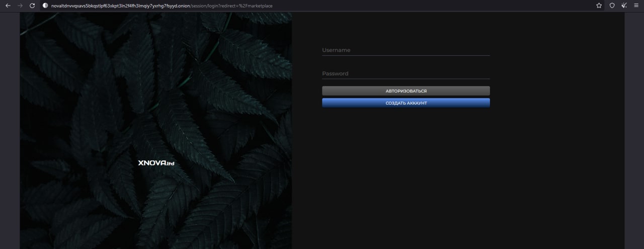644x249 pixels.
Task: Open the hamburger application menu
Action: point(636,6)
